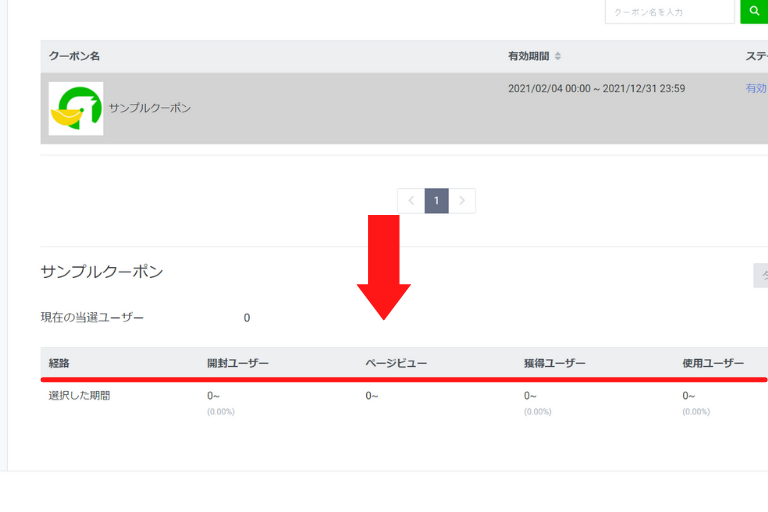Sort by 有効期間 column arrows
Screen dimensions: 768x512
point(557,56)
